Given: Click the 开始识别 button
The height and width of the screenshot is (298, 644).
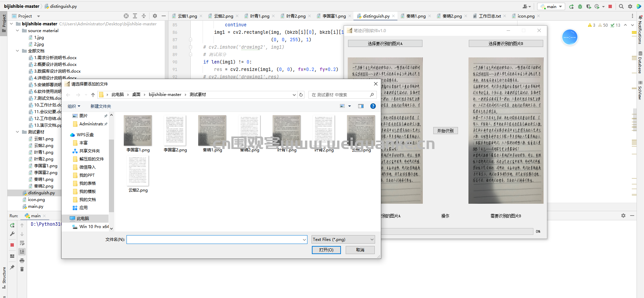Looking at the screenshot, I should [445, 131].
